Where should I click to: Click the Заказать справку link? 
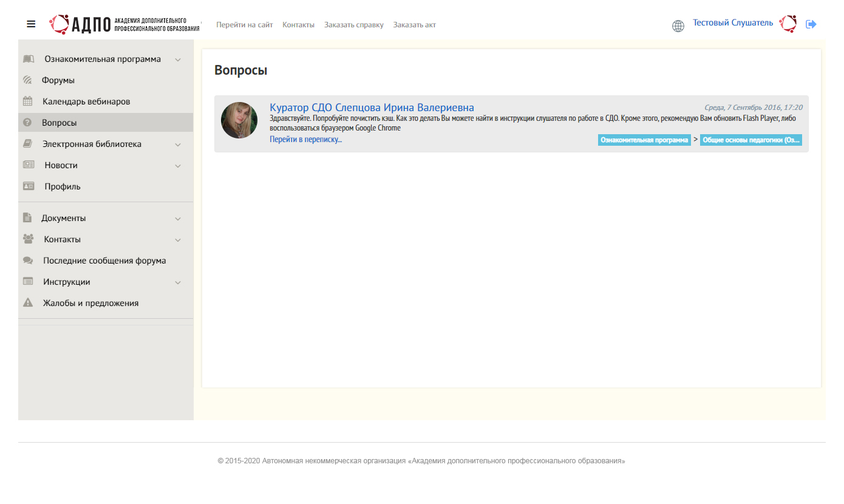[353, 25]
